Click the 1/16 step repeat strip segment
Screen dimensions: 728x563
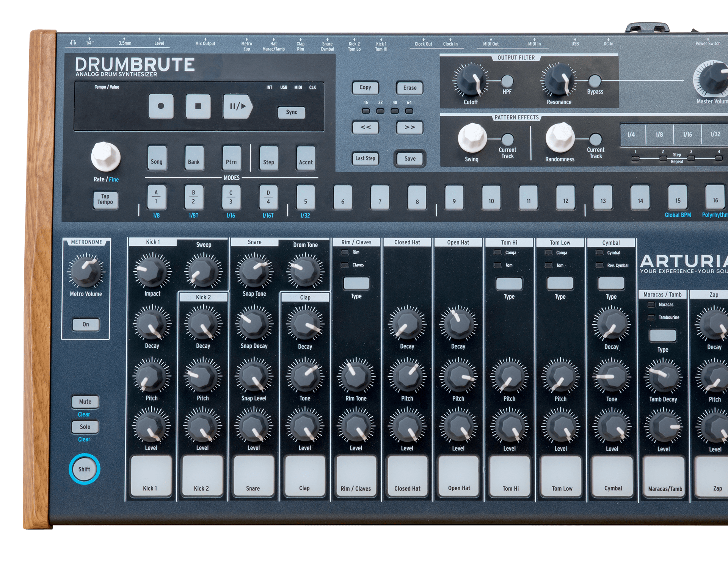click(687, 134)
